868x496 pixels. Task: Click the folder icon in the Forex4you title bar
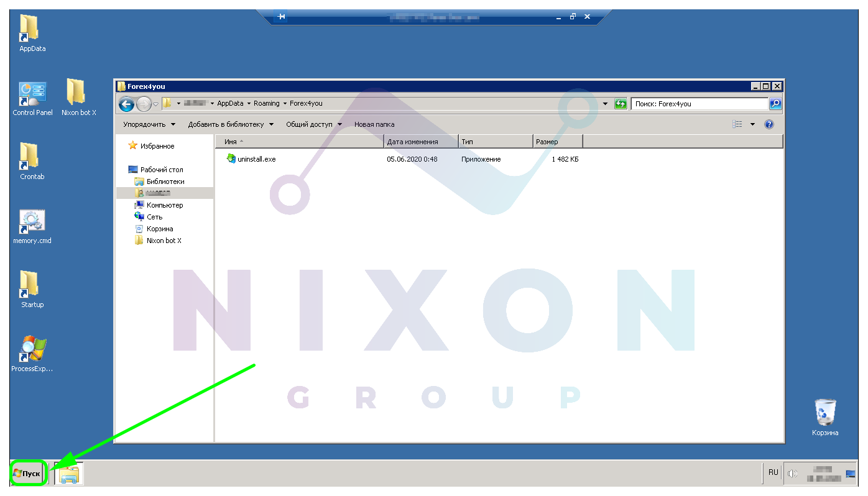121,86
